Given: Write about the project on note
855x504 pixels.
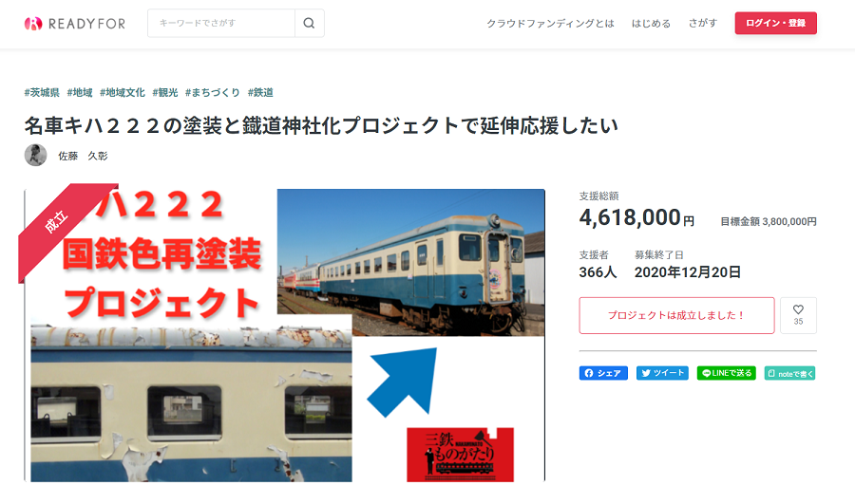Looking at the screenshot, I should point(789,373).
